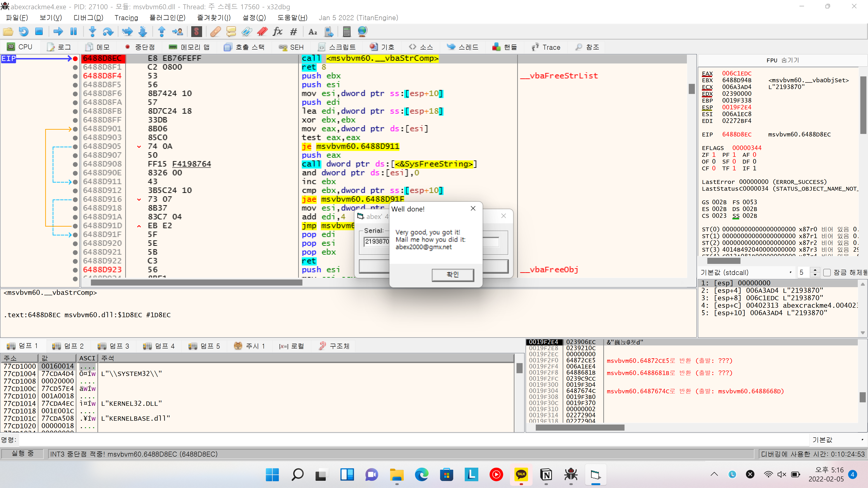The width and height of the screenshot is (868, 488).
Task: Open the Patches band-aid icon
Action: tap(216, 32)
